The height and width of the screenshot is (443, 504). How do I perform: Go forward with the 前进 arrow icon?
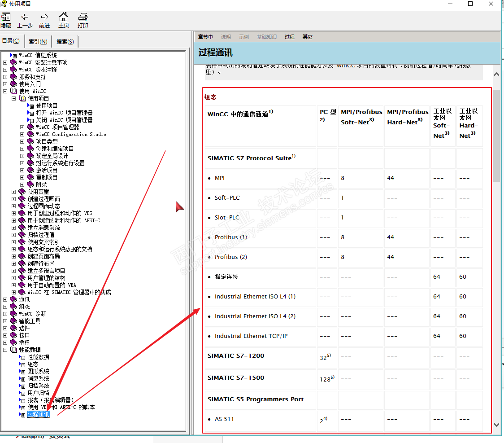click(x=44, y=17)
